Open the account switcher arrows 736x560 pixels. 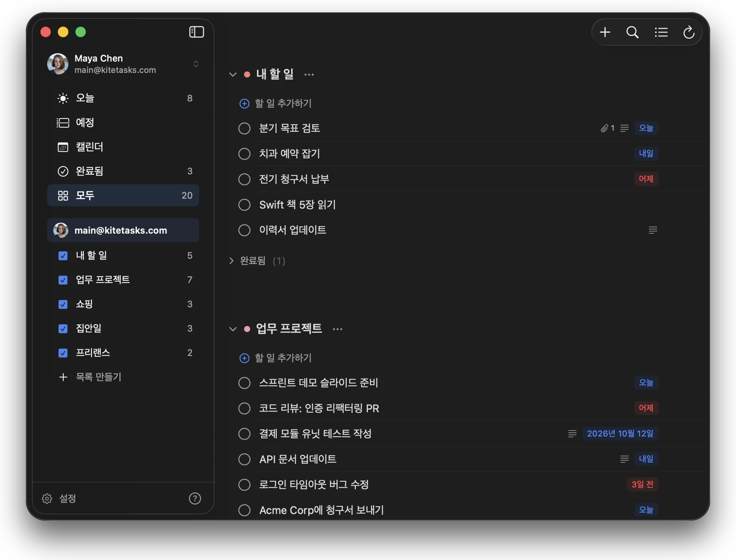(x=196, y=64)
